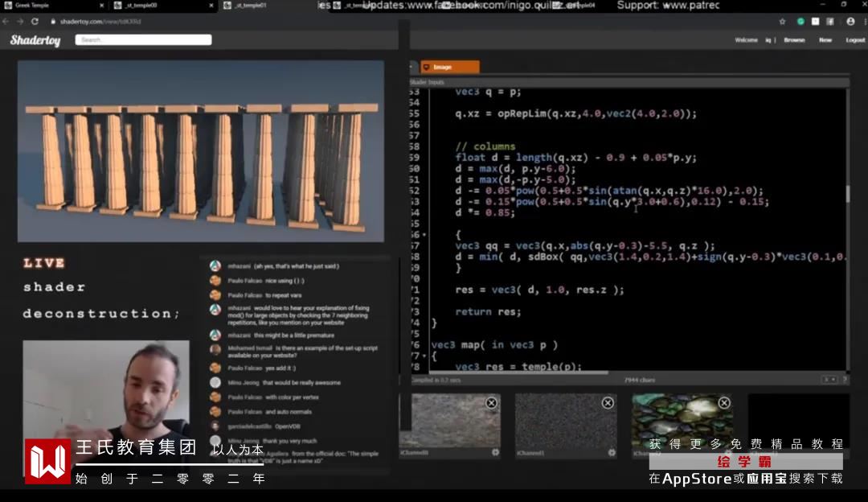Close the _st_temple00 browser tab
Image resolution: width=868 pixels, height=502 pixels.
click(x=211, y=5)
